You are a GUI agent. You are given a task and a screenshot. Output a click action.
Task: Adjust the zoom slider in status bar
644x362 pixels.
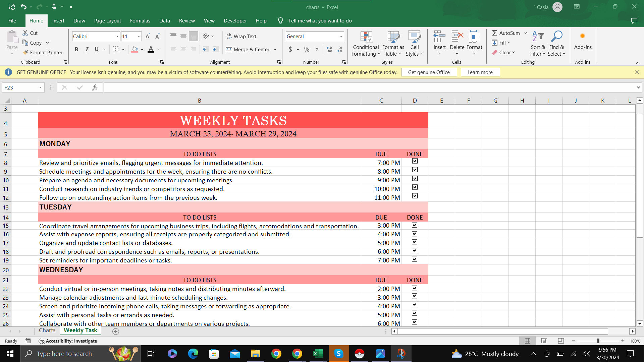point(598,341)
